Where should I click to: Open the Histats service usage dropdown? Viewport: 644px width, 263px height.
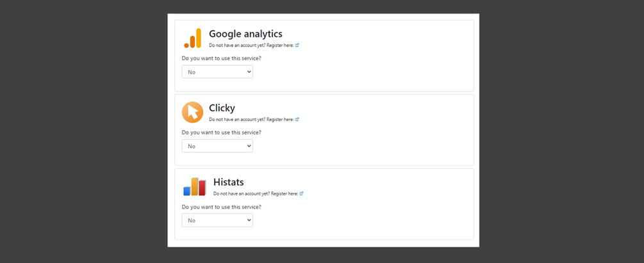(x=217, y=220)
